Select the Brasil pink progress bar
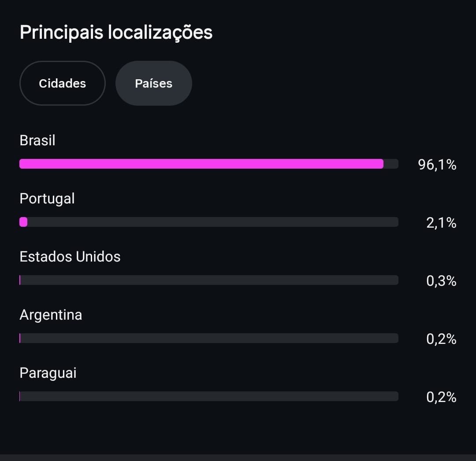Screen dimensions: 476x461 [x=209, y=164]
